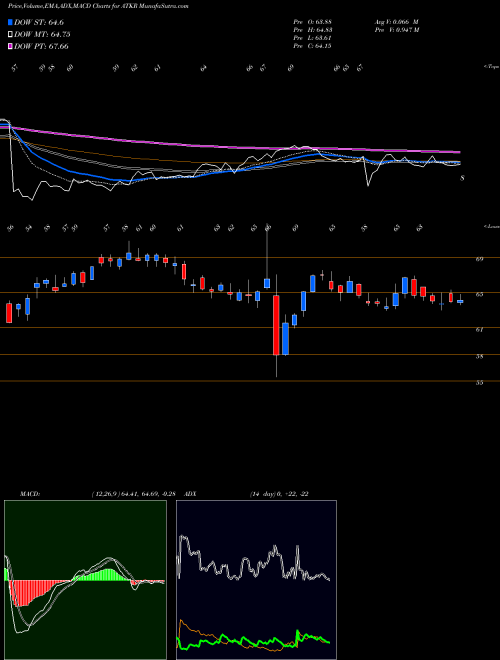Click the MACD '(12,26,9) 64.41, 64.69, -0.28' values

point(136,494)
